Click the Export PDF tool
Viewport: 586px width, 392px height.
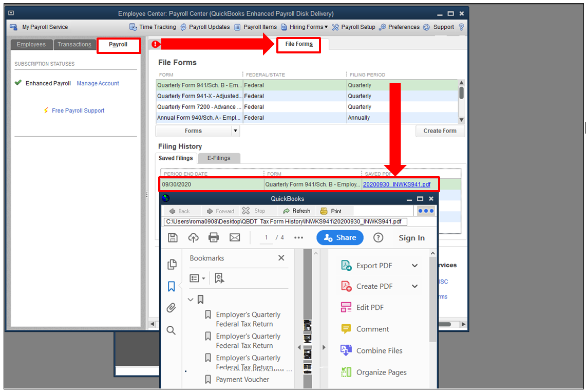367,266
